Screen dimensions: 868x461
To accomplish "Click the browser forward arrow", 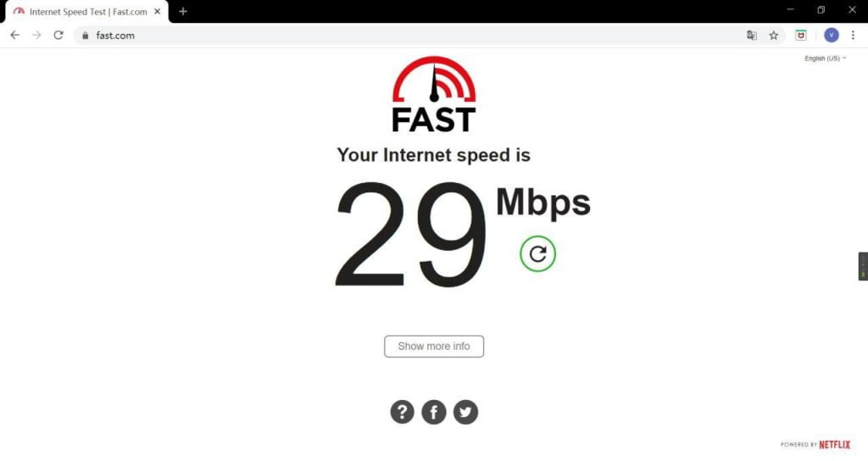I will click(x=36, y=36).
